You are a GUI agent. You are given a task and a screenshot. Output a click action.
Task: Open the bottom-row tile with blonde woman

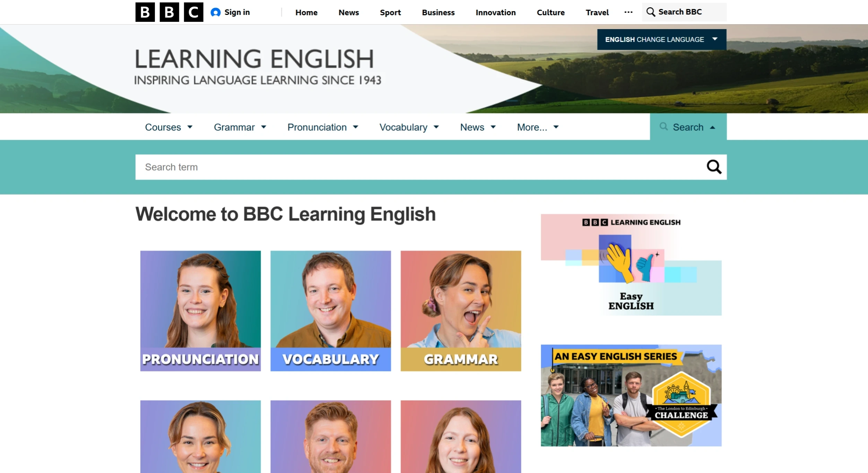pyautogui.click(x=200, y=437)
